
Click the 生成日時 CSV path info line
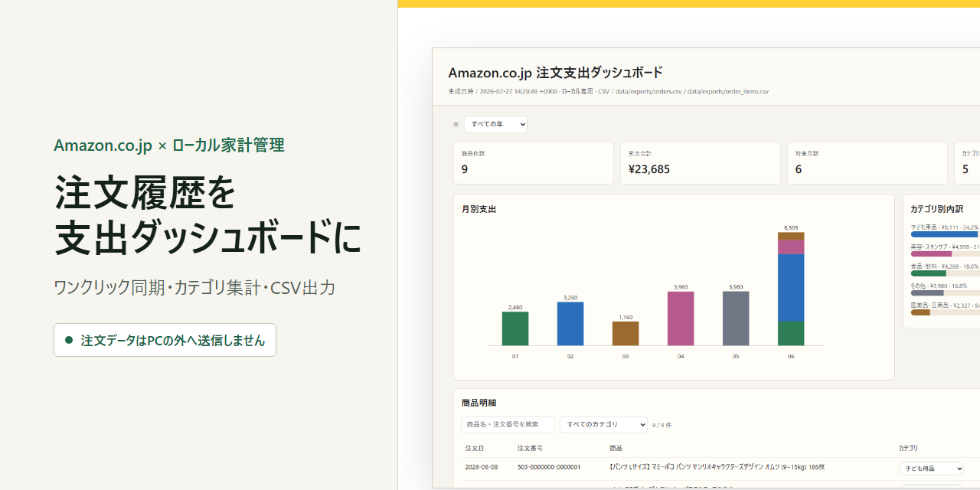point(608,91)
